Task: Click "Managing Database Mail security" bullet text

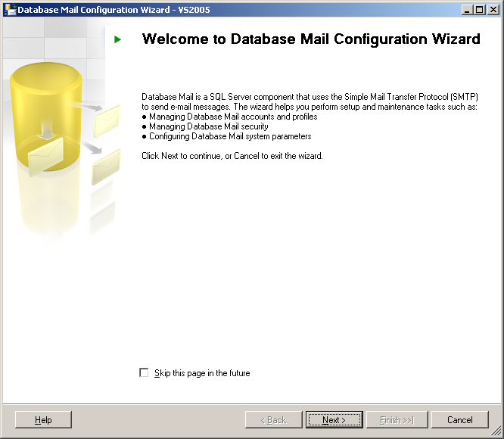Action: [x=209, y=126]
